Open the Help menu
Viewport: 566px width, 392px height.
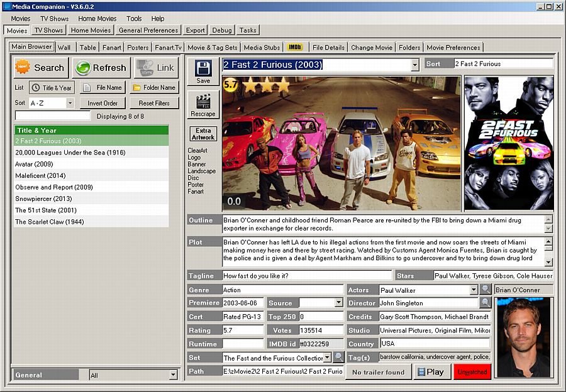coord(158,18)
